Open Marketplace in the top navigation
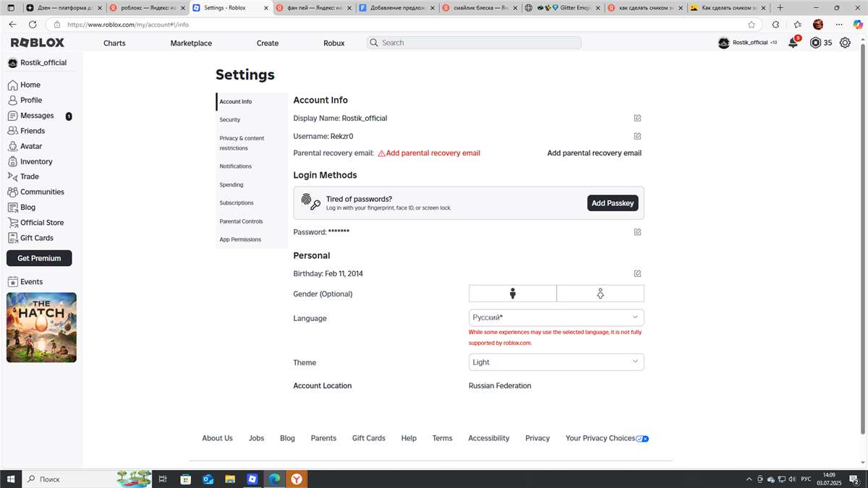This screenshot has width=868, height=488. 191,43
